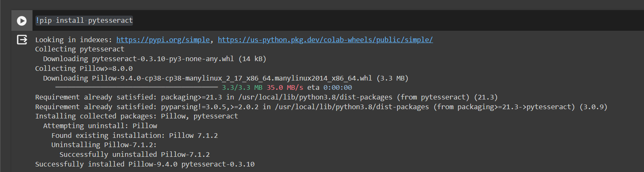Click the 'Attempting uninstall: Pillow' line
Screen dimensions: 644x172
pyautogui.click(x=100, y=126)
